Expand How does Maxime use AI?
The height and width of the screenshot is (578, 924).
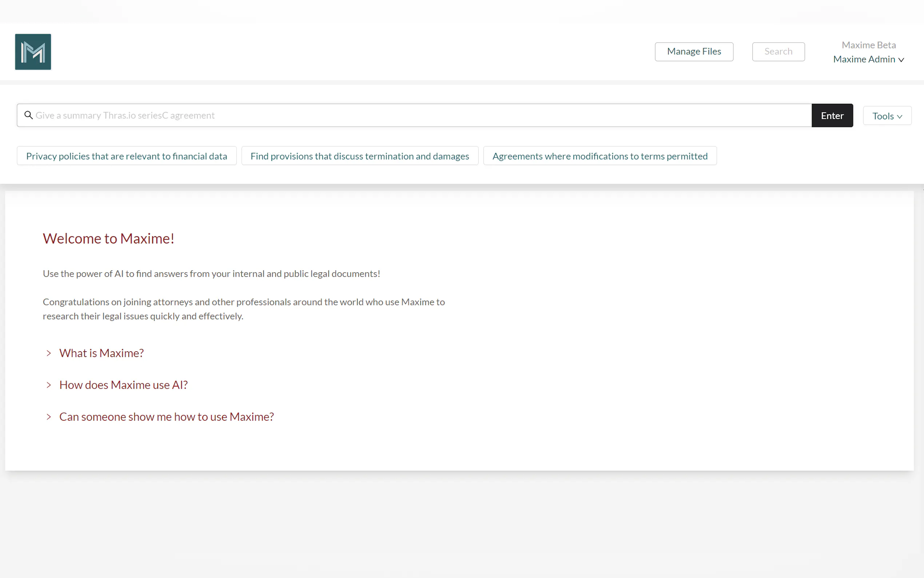tap(123, 385)
